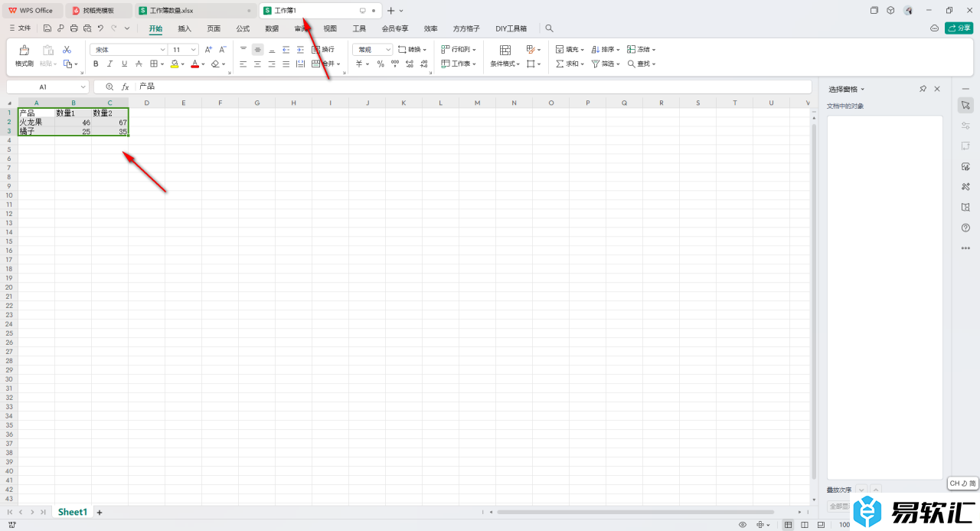The image size is (980, 531).
Task: Select cell containing 火龙果
Action: pyautogui.click(x=36, y=122)
